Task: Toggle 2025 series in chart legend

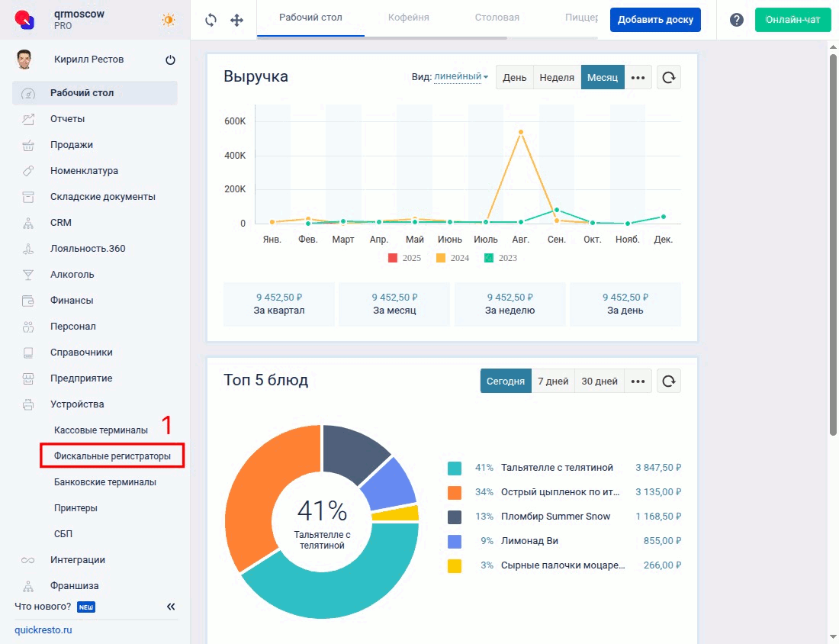Action: coord(404,258)
